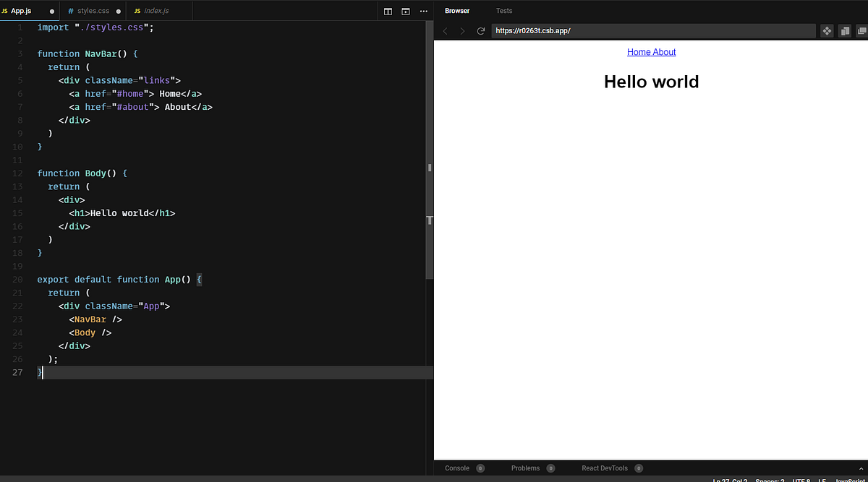Screen dimensions: 868x482
Task: Expand the Problems panel
Action: click(533, 468)
